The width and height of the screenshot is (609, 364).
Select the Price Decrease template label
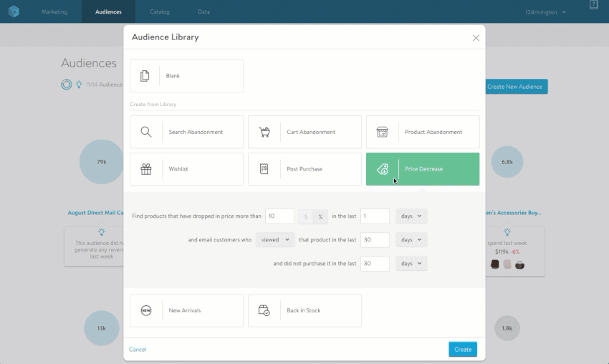pyautogui.click(x=423, y=169)
